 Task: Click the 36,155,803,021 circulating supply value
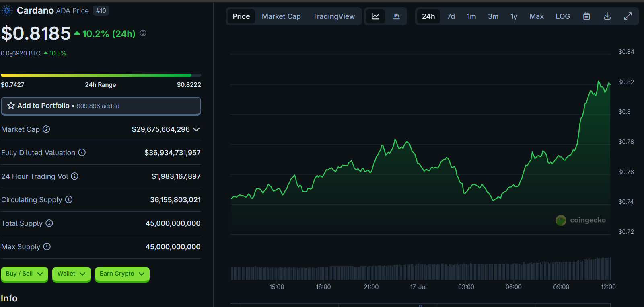click(175, 200)
